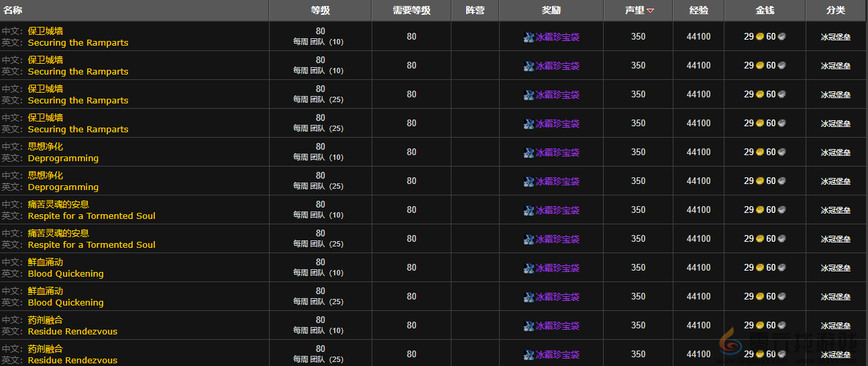The width and height of the screenshot is (868, 366).
Task: Click the 名称 column header
Action: click(x=13, y=11)
